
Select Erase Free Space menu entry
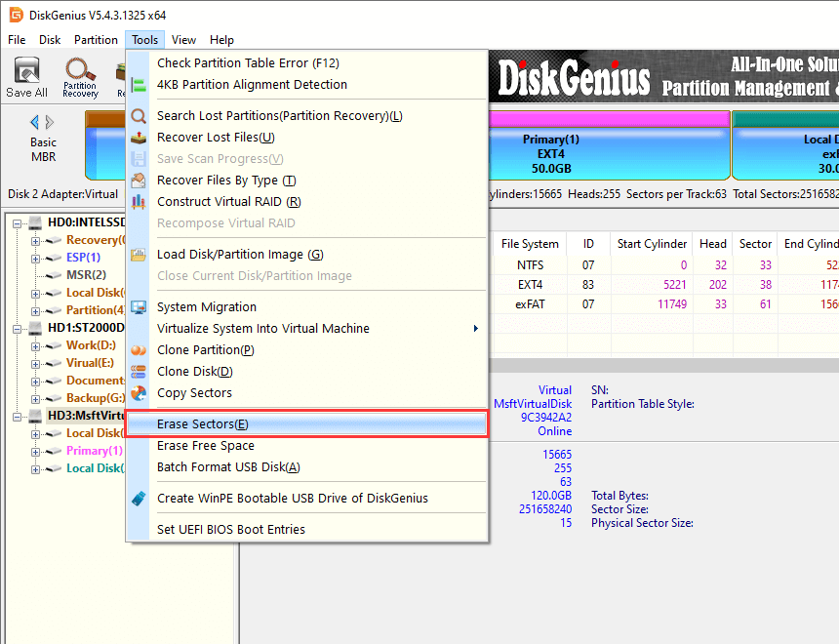click(x=206, y=446)
